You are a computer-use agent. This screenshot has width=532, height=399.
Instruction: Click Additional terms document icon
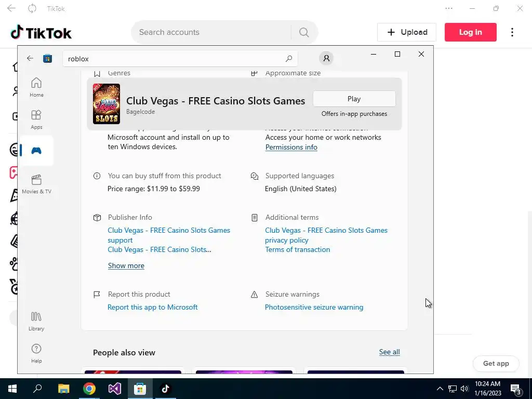255,218
